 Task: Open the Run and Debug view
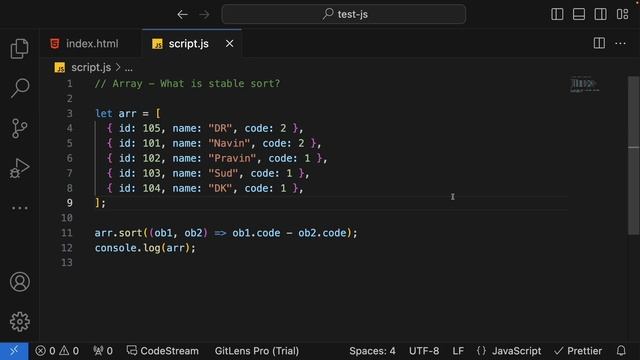[x=19, y=168]
